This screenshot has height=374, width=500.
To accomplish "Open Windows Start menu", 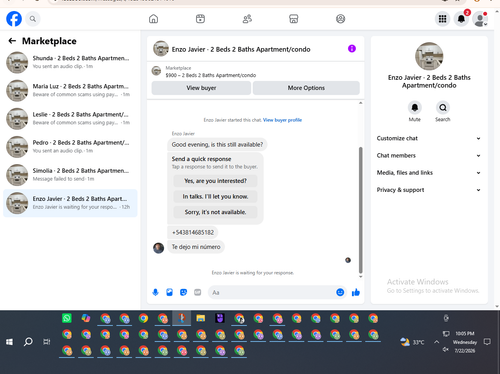I will click(9, 342).
